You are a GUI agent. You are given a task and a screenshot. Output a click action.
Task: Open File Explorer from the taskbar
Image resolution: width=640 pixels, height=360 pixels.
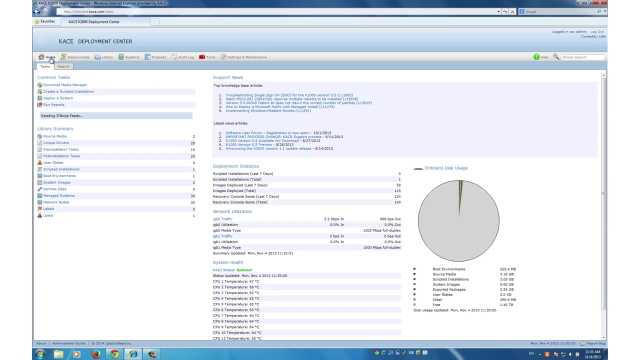tap(58, 354)
